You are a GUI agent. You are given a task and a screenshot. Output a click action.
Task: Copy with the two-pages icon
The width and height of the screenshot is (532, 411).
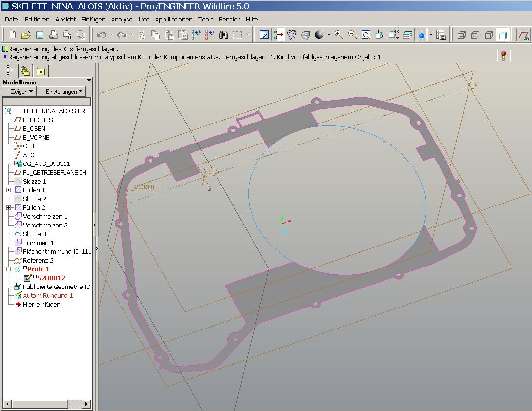155,35
